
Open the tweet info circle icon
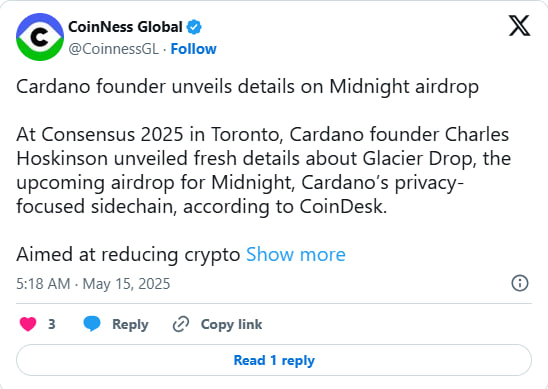click(520, 283)
